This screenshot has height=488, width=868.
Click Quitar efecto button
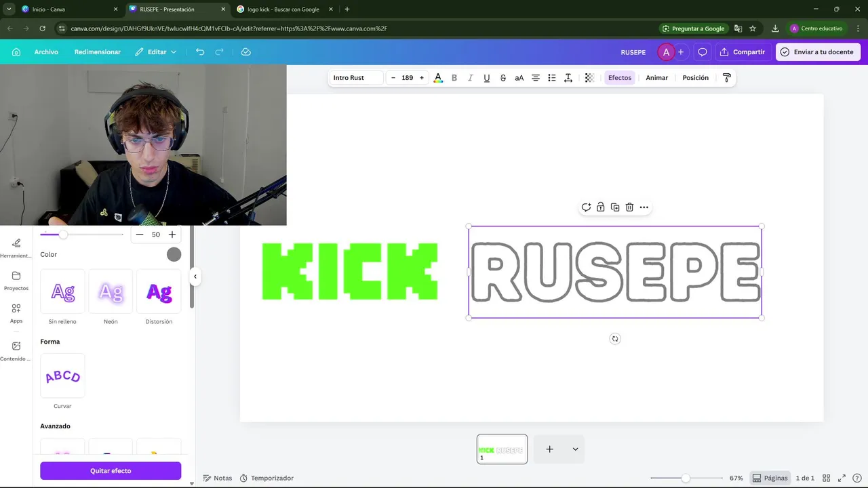[111, 471]
